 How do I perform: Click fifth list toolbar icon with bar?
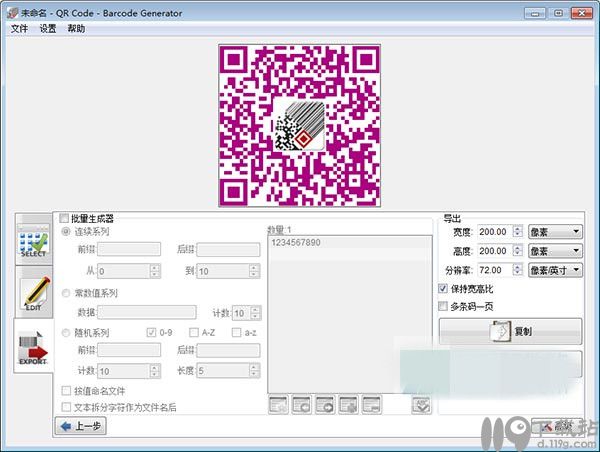pyautogui.click(x=372, y=405)
